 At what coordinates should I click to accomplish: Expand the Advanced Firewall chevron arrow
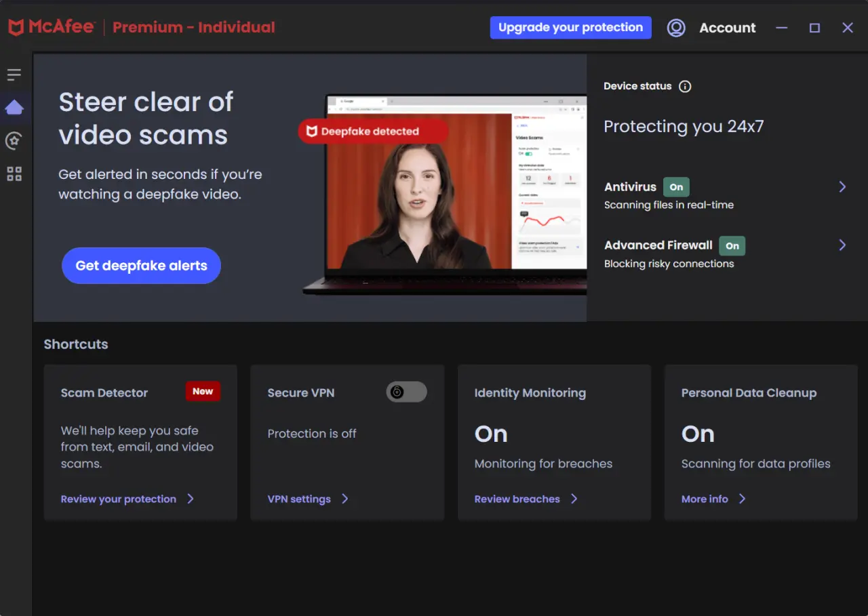tap(842, 245)
